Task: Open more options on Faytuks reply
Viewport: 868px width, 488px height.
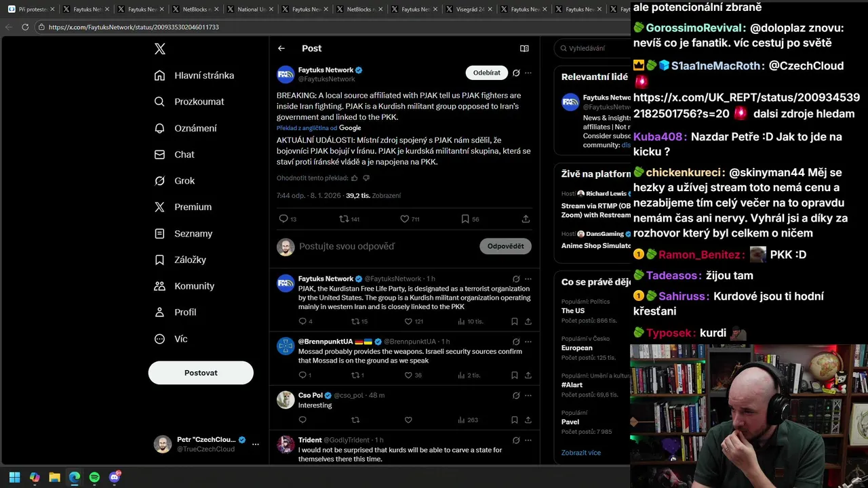Action: tap(528, 279)
